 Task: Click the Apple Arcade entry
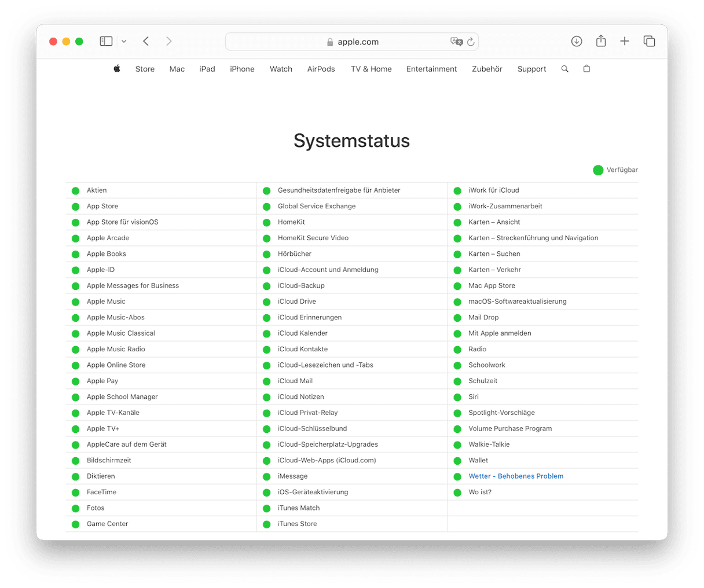click(x=108, y=238)
